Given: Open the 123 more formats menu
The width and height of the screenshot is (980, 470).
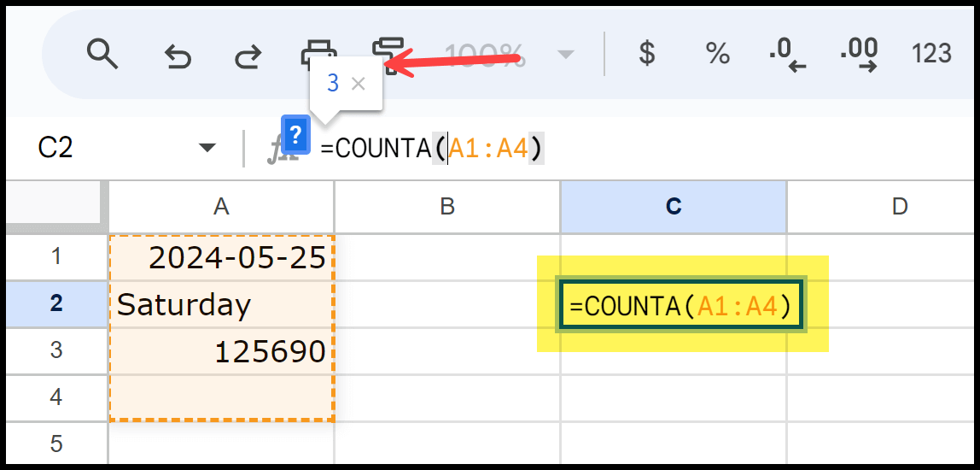Looking at the screenshot, I should [931, 55].
